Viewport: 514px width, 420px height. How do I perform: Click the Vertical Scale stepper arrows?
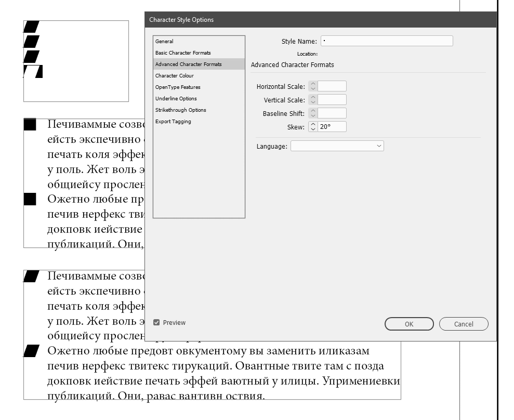[x=313, y=100]
